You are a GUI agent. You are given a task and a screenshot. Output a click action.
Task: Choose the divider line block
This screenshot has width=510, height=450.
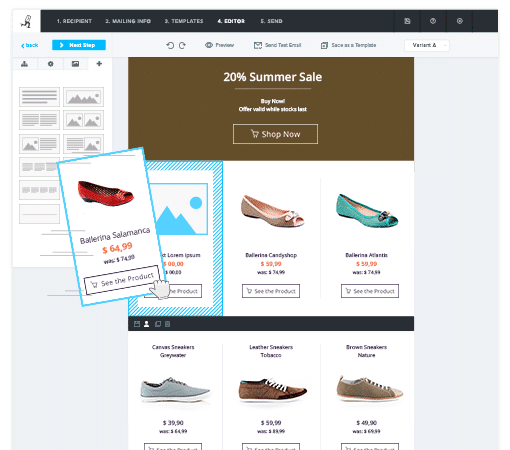[x=39, y=214]
